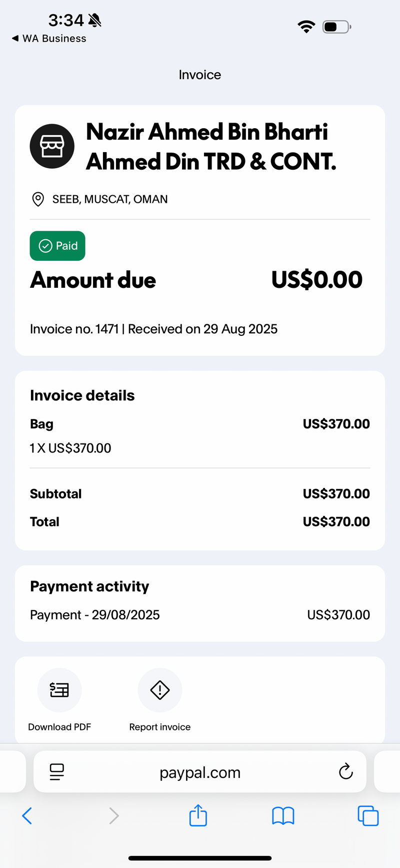Go back with the Safari back arrow
The height and width of the screenshot is (868, 400).
[27, 815]
